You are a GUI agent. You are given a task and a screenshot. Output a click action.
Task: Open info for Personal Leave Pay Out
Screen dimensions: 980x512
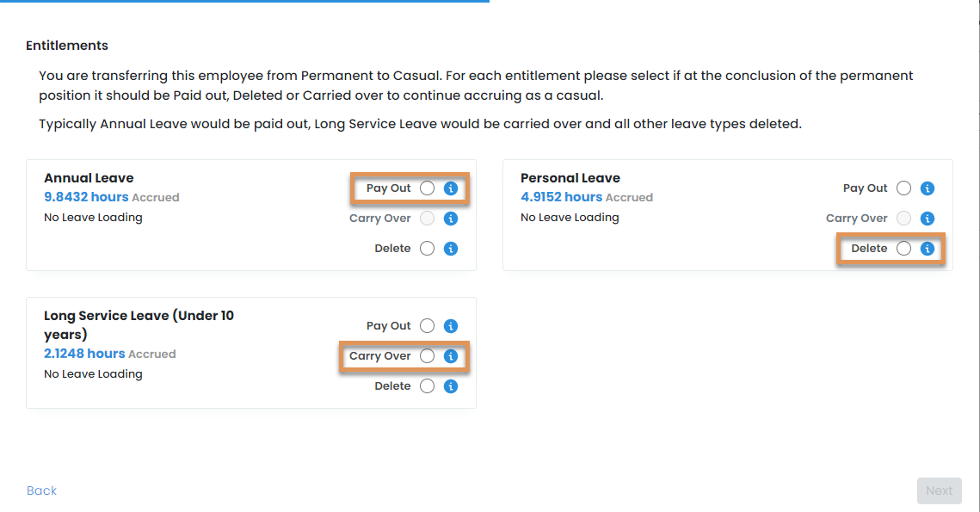[x=927, y=188]
